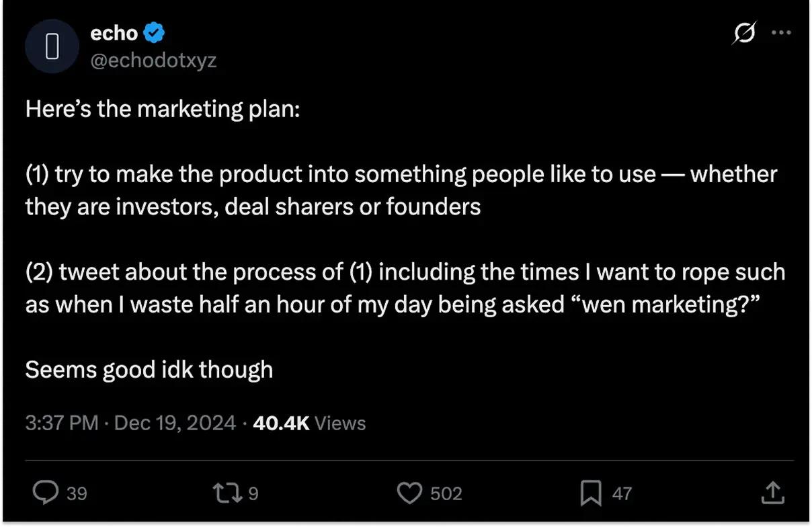This screenshot has height=527, width=812.
Task: Click the Grok slashed-circle icon
Action: point(743,33)
